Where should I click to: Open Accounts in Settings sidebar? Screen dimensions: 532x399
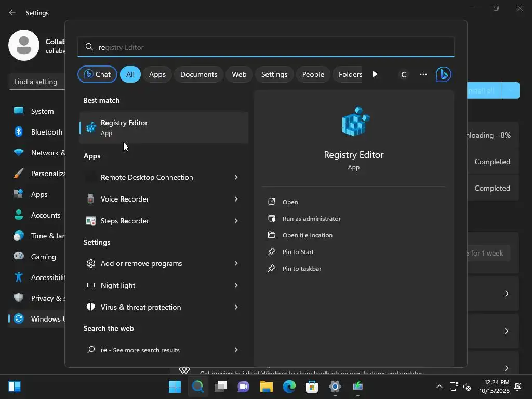click(x=37, y=215)
